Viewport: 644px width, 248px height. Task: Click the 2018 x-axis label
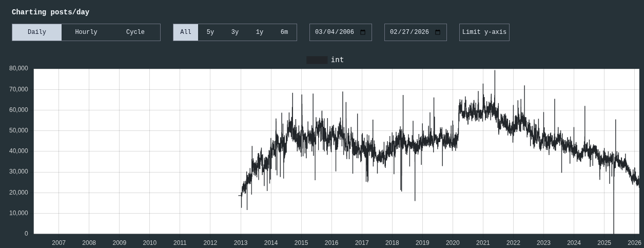(x=392, y=243)
